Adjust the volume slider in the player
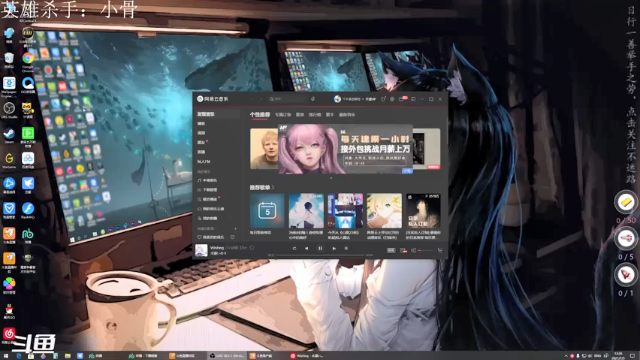The image size is (640, 360). [425, 250]
